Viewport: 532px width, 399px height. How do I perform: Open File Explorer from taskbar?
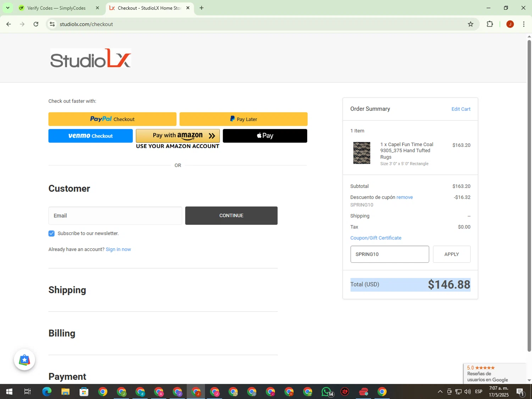[x=65, y=392]
